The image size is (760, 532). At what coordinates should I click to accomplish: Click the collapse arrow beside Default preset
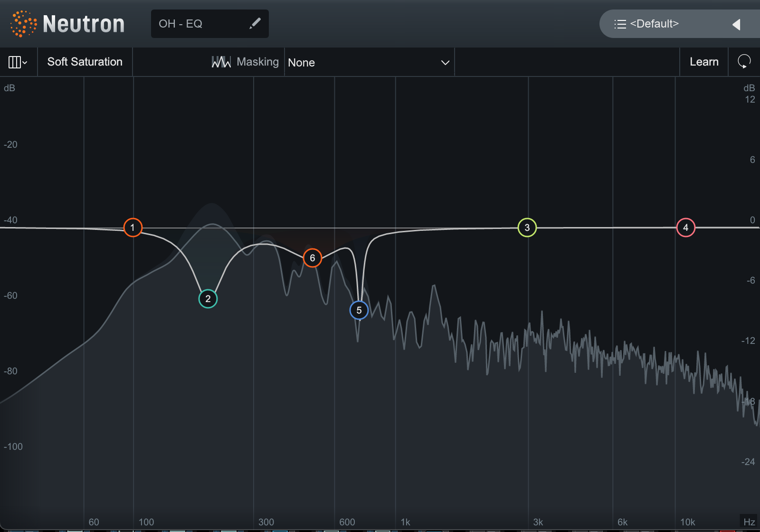pos(736,24)
